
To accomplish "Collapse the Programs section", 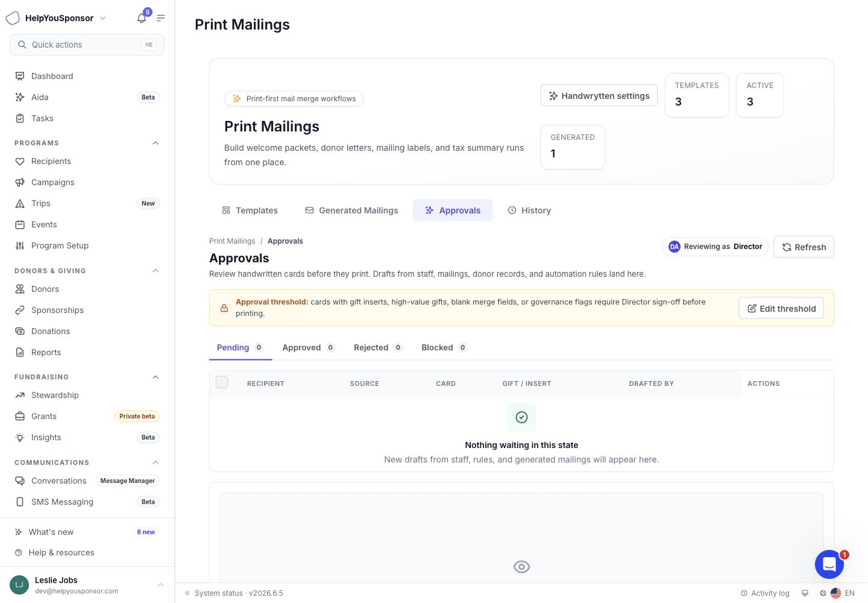I will (x=156, y=143).
